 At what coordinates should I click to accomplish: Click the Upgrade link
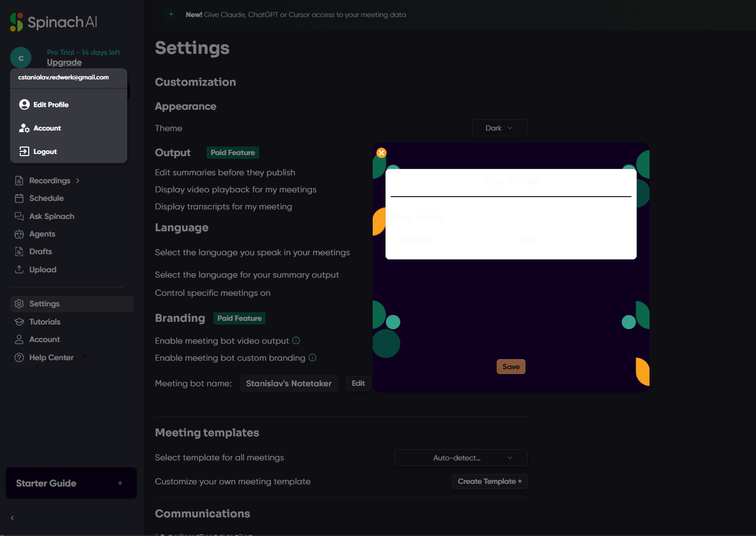click(64, 62)
